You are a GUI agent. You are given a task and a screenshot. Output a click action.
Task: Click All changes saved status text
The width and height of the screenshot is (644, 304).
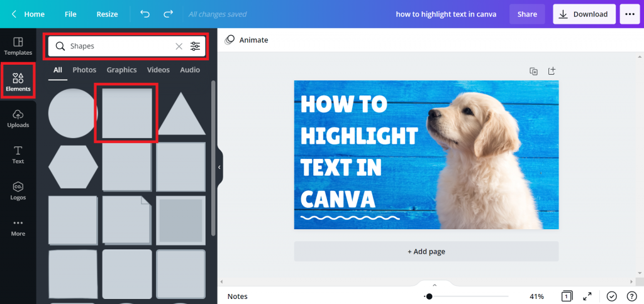[x=218, y=14]
